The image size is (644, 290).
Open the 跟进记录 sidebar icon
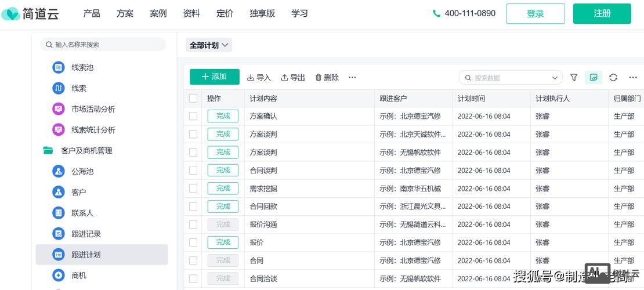pyautogui.click(x=59, y=234)
